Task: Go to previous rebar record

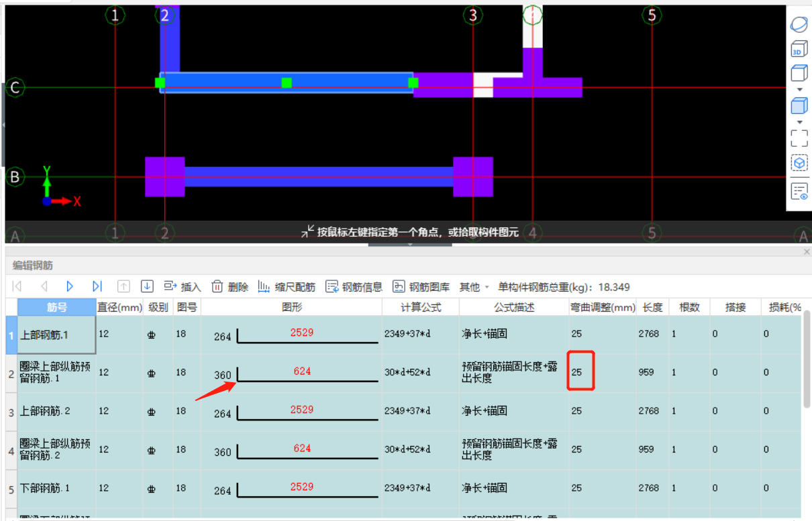Action: pyautogui.click(x=44, y=286)
